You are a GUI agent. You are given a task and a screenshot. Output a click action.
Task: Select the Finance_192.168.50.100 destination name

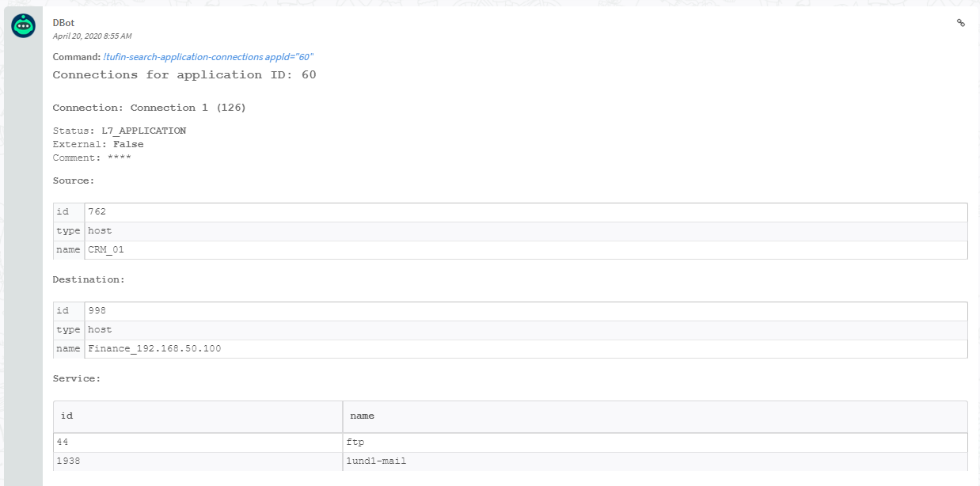click(x=154, y=349)
